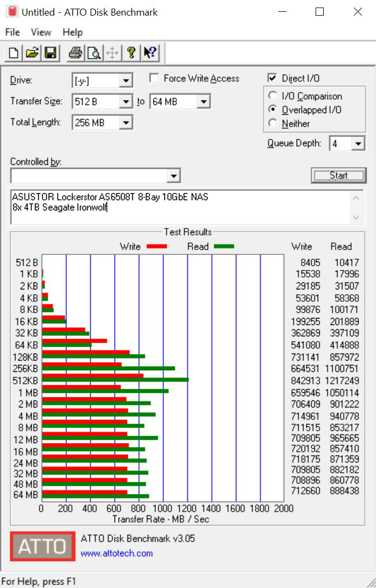376x588 pixels.
Task: Choose the Neither radio option
Action: (x=272, y=123)
